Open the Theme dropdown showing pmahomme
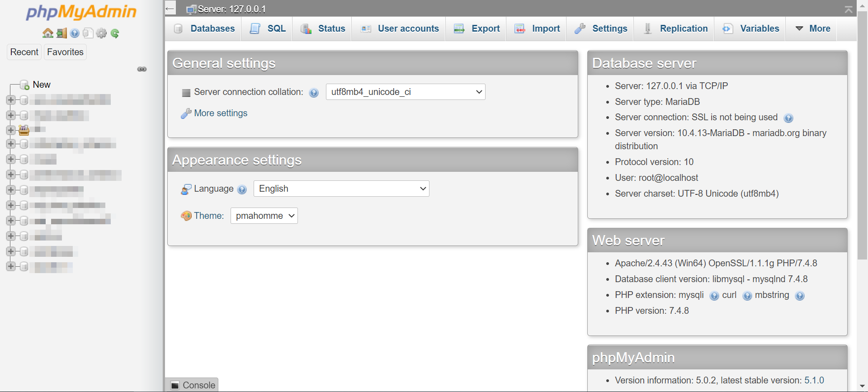868x392 pixels. click(264, 216)
